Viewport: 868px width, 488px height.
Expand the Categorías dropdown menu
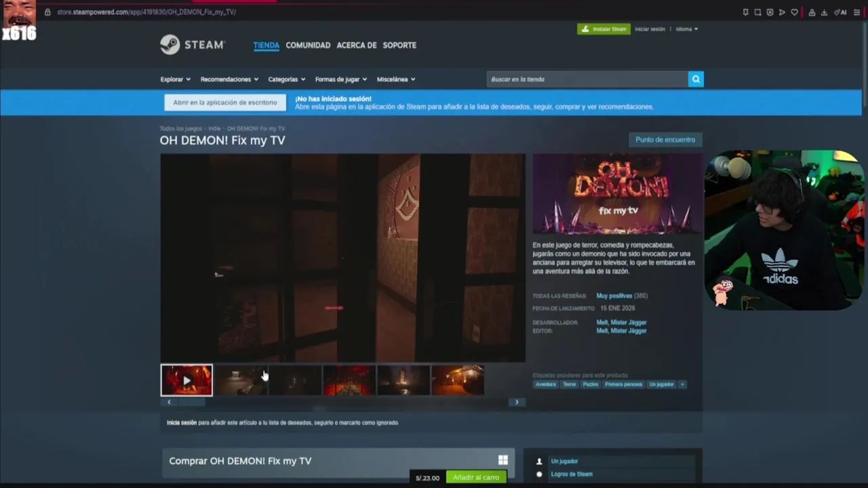(286, 79)
